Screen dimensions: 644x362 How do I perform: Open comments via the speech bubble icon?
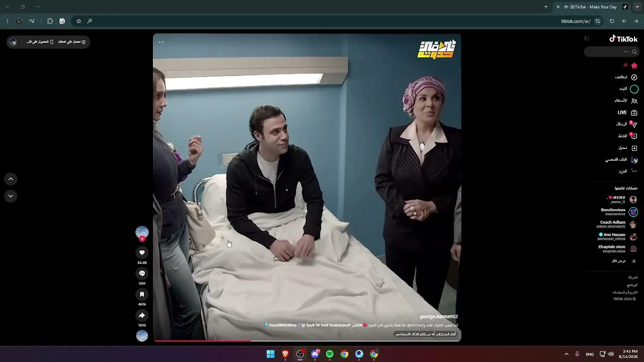[142, 274]
